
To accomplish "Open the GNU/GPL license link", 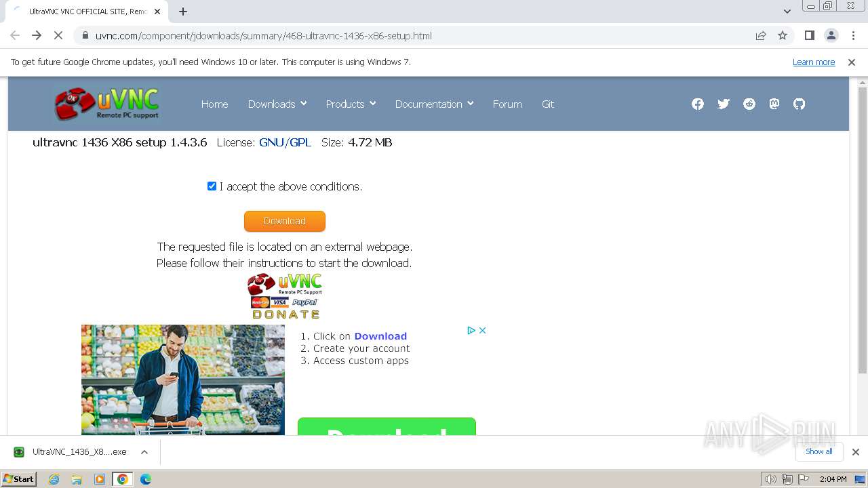I will pyautogui.click(x=285, y=142).
